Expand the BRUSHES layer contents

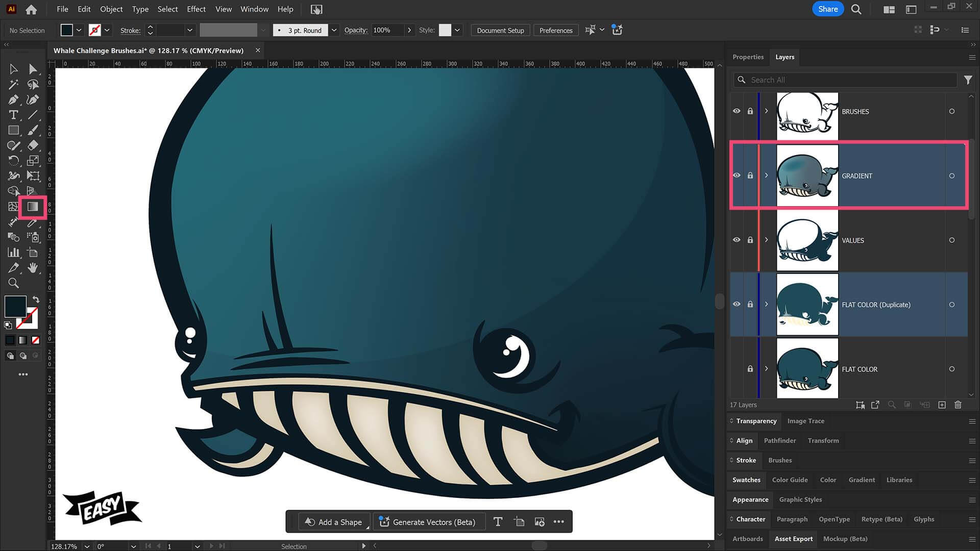tap(766, 111)
